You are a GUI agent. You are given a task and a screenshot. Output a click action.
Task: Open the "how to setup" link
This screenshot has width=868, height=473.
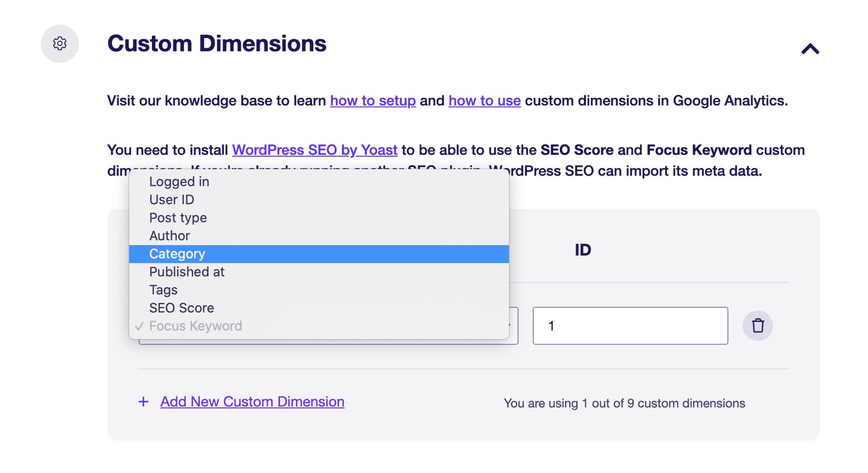tap(372, 101)
